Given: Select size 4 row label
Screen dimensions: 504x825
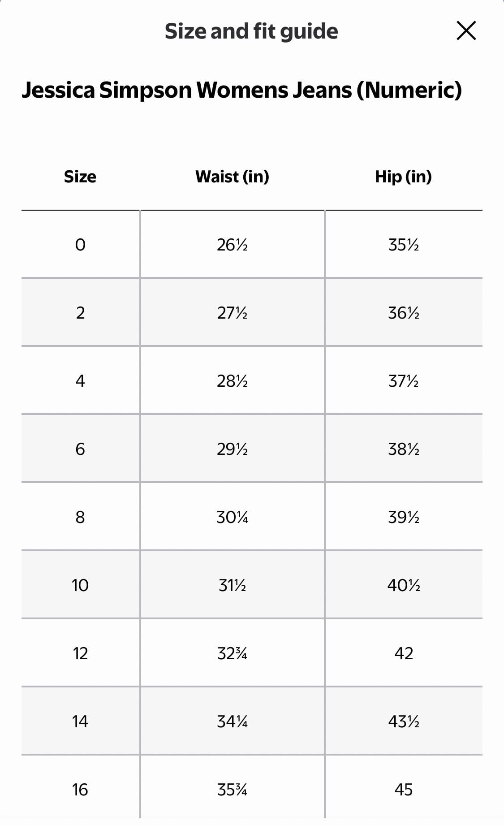Looking at the screenshot, I should (x=80, y=381).
